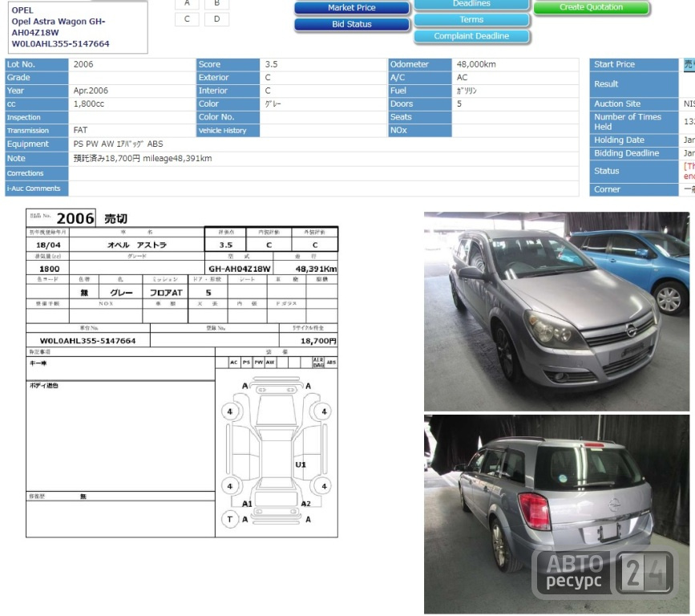Screen dimensions: 695x616
Task: Open the rear view photo of the Opel Astra
Action: [556, 514]
